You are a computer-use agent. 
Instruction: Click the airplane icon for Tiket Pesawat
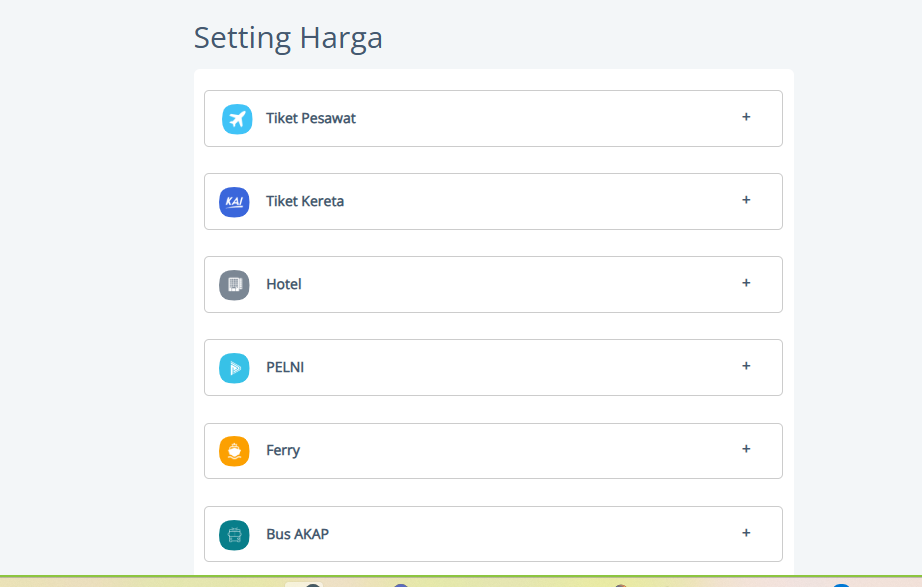(237, 119)
